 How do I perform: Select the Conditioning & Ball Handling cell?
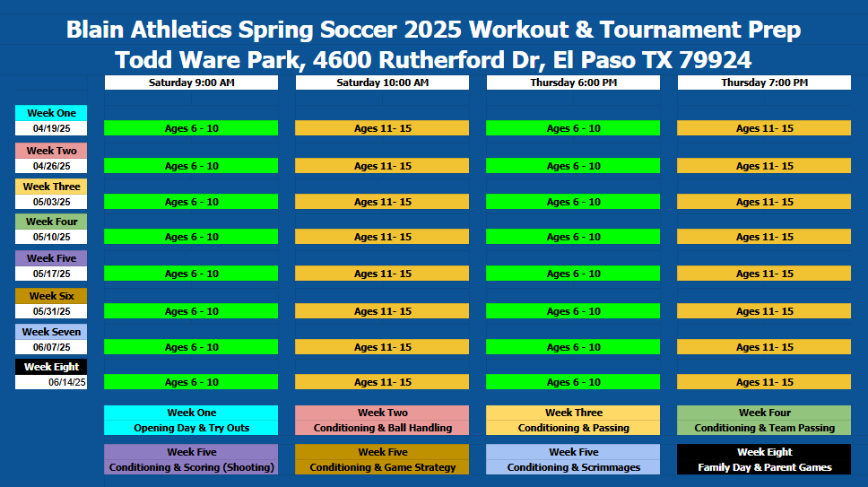[x=382, y=428]
